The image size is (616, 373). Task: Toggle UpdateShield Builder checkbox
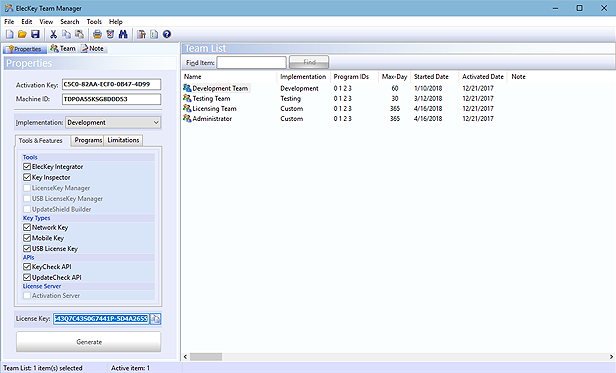27,209
